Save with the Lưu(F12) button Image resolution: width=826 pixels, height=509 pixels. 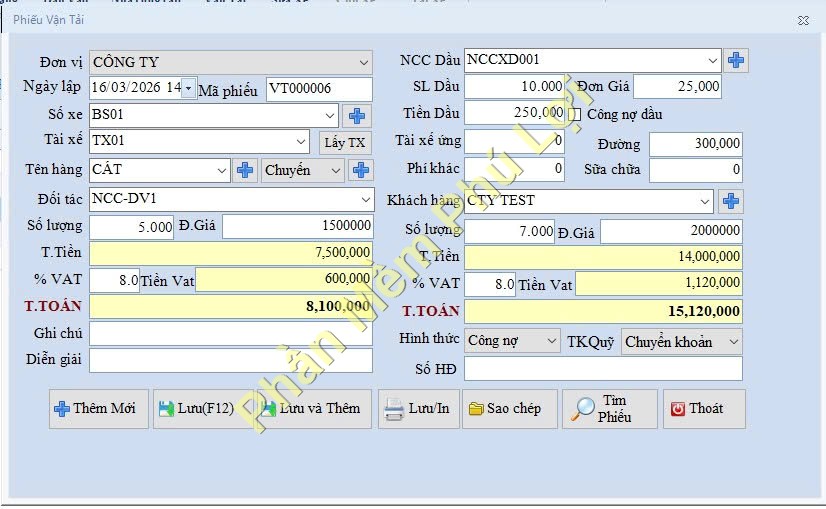[204, 409]
